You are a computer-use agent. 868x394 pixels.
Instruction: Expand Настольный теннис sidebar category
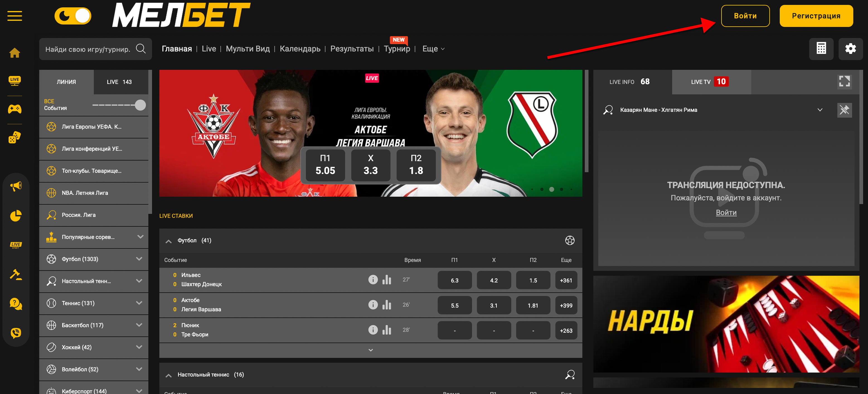139,281
